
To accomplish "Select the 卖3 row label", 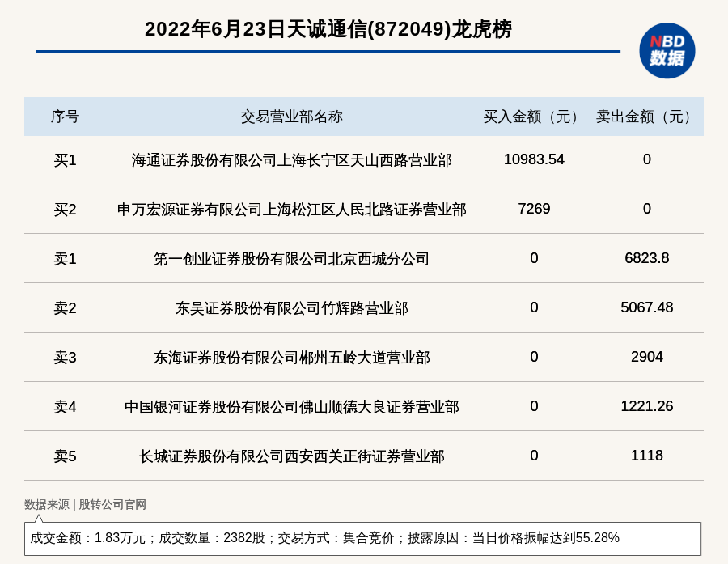I will tap(65, 358).
